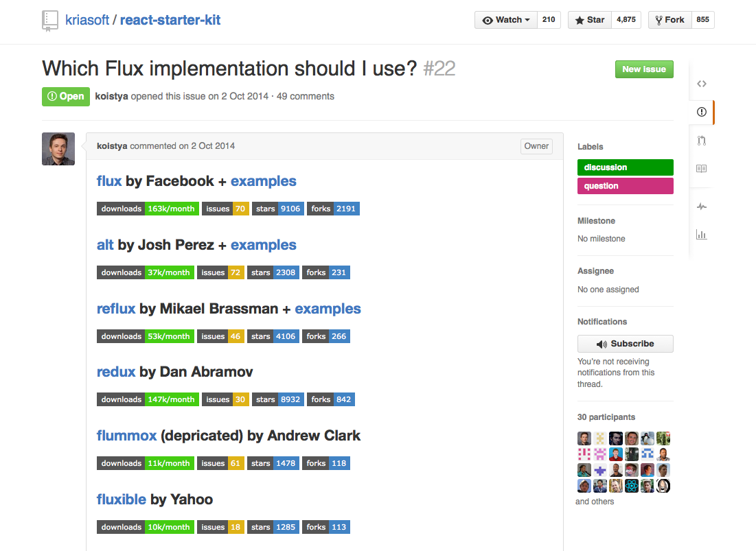Screen dimensions: 756x551
Task: Click redux stars 8932 badge
Action: pos(277,399)
